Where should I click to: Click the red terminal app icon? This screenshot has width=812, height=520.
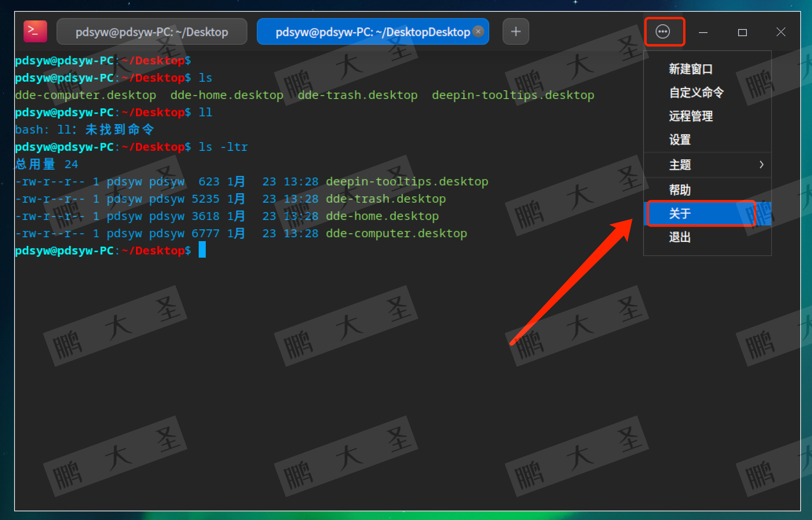tap(35, 31)
